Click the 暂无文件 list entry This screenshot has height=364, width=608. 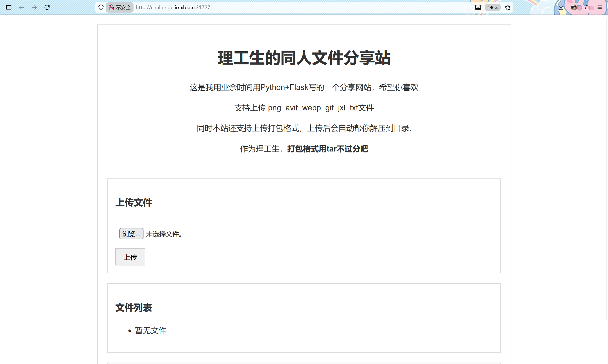click(151, 330)
